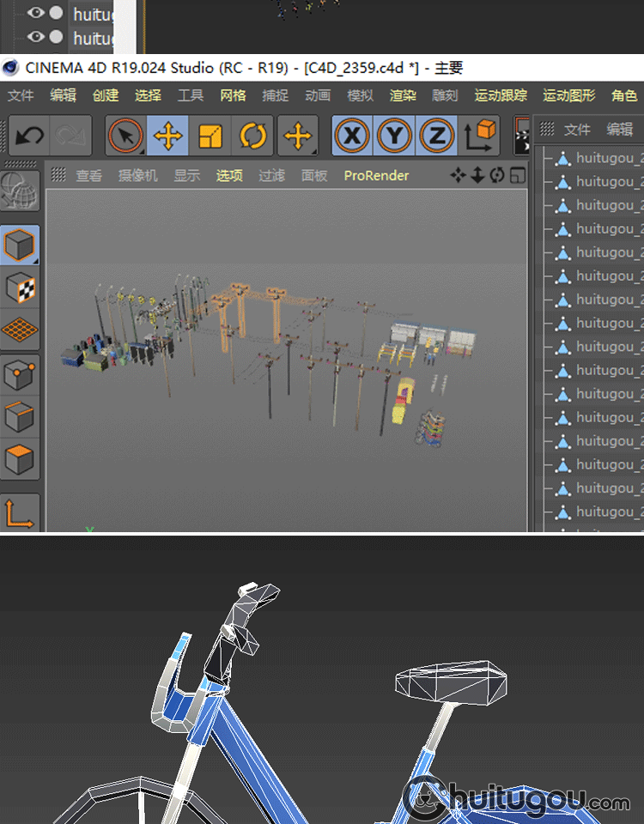
Task: Click the Workplane grid mode icon
Action: 20,330
